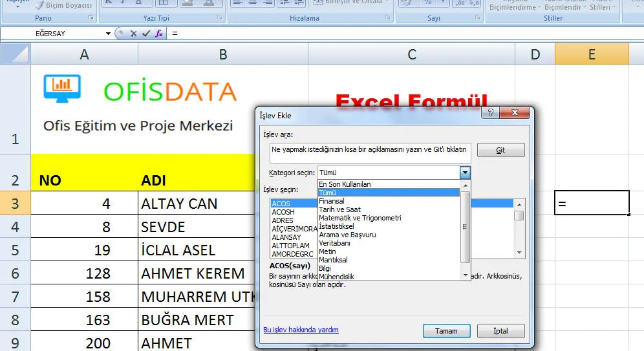Select ALTTOPLAM in the function list
This screenshot has height=351, width=644.
290,246
